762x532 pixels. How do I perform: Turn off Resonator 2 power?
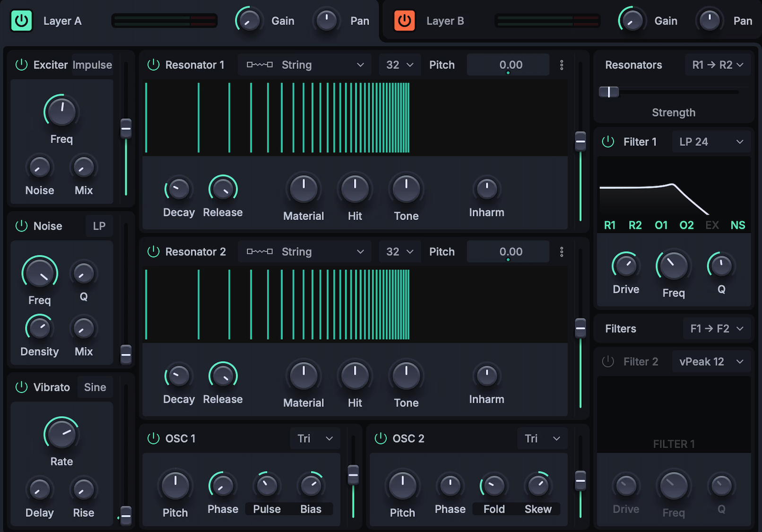coord(153,252)
